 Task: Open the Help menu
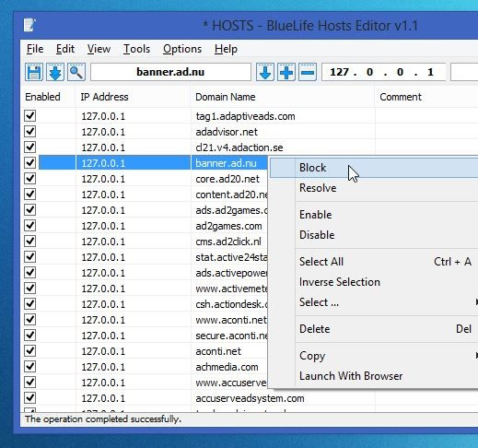[x=226, y=49]
